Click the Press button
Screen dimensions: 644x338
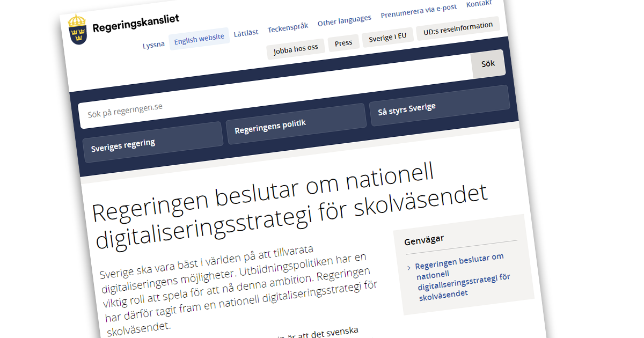(343, 43)
